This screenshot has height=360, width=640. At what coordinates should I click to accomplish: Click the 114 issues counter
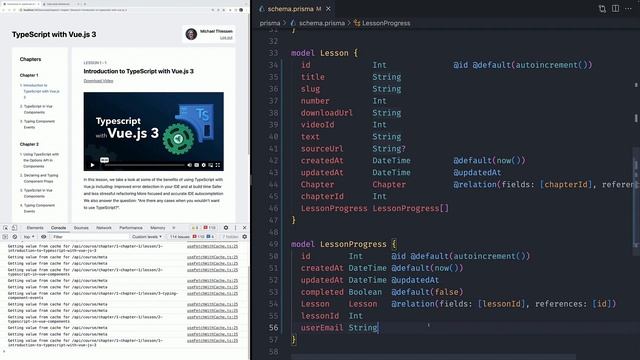pos(192,237)
